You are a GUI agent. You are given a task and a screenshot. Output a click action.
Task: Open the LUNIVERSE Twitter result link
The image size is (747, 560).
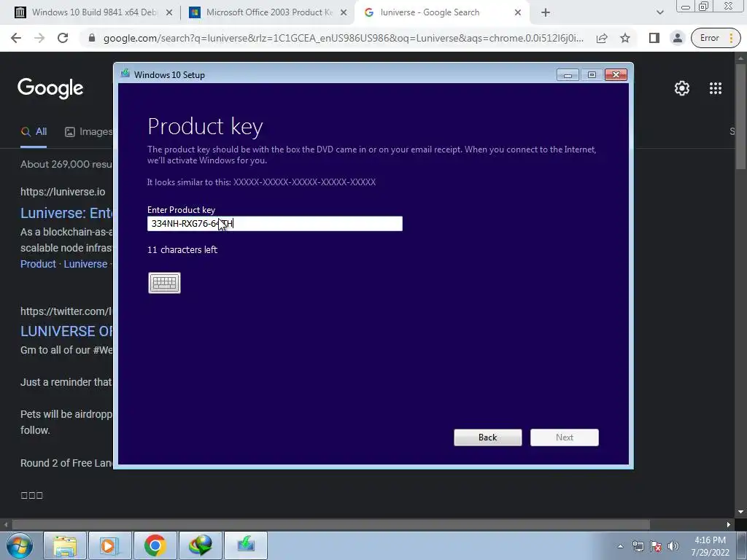[x=66, y=331]
